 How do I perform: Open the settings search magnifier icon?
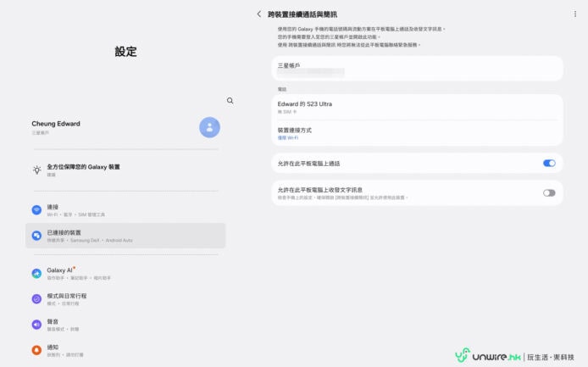pyautogui.click(x=230, y=101)
